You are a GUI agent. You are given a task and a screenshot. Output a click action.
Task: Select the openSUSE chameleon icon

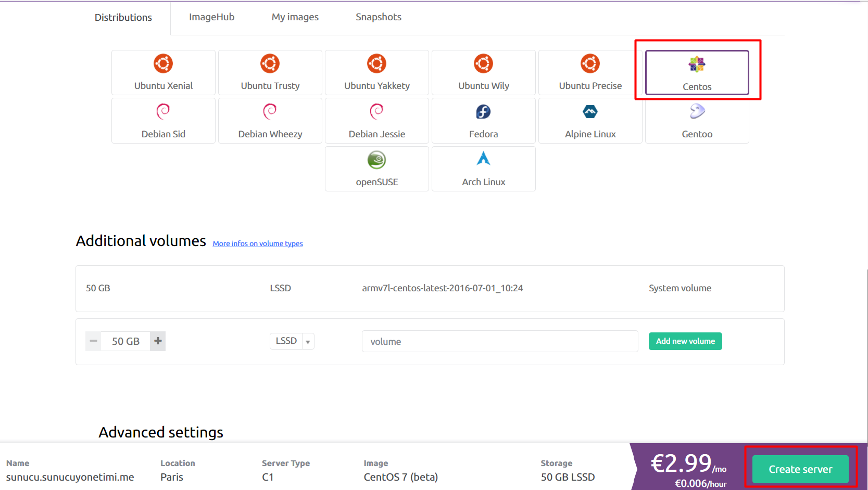click(376, 160)
